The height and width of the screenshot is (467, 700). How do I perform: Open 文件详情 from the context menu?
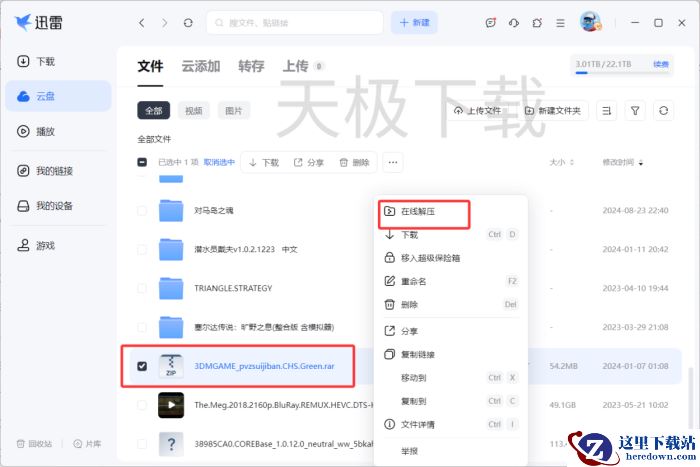coord(451,424)
